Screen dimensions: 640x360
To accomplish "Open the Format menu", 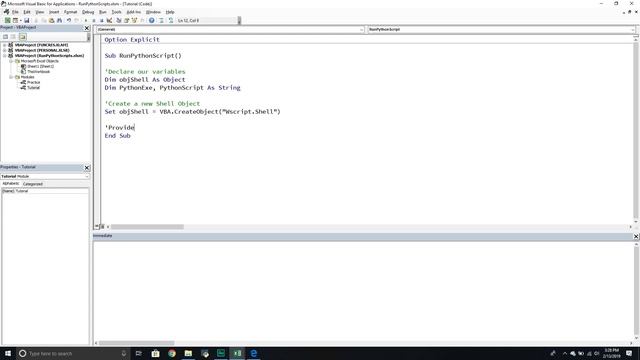I will pos(71,12).
